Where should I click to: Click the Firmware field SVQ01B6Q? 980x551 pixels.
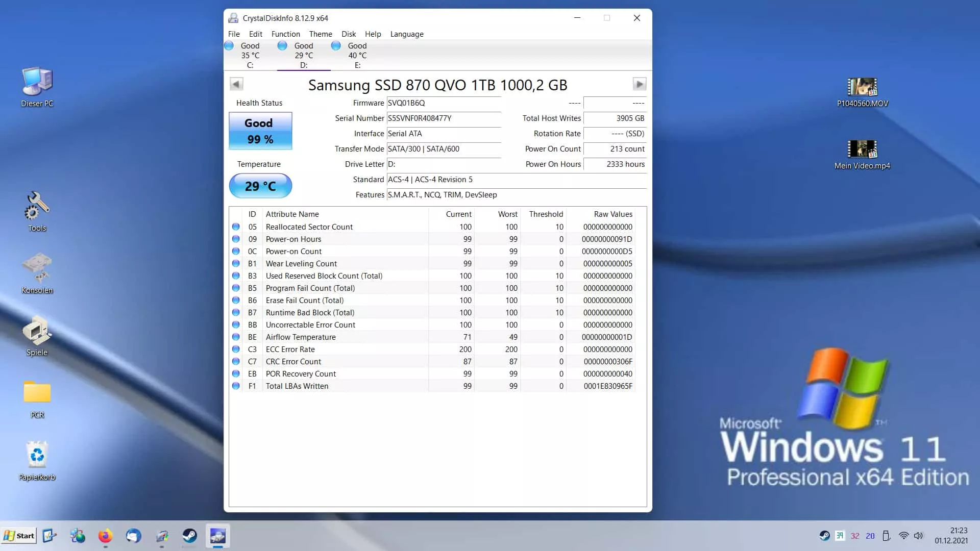(x=444, y=103)
